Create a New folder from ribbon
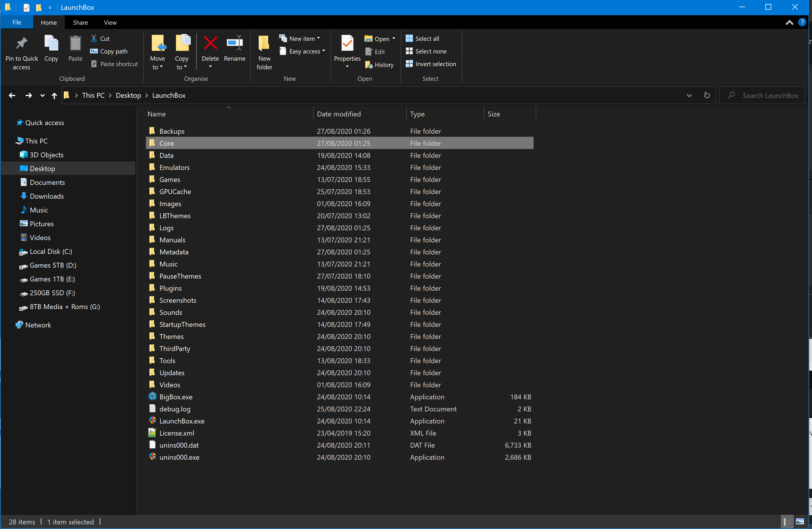 click(x=264, y=52)
